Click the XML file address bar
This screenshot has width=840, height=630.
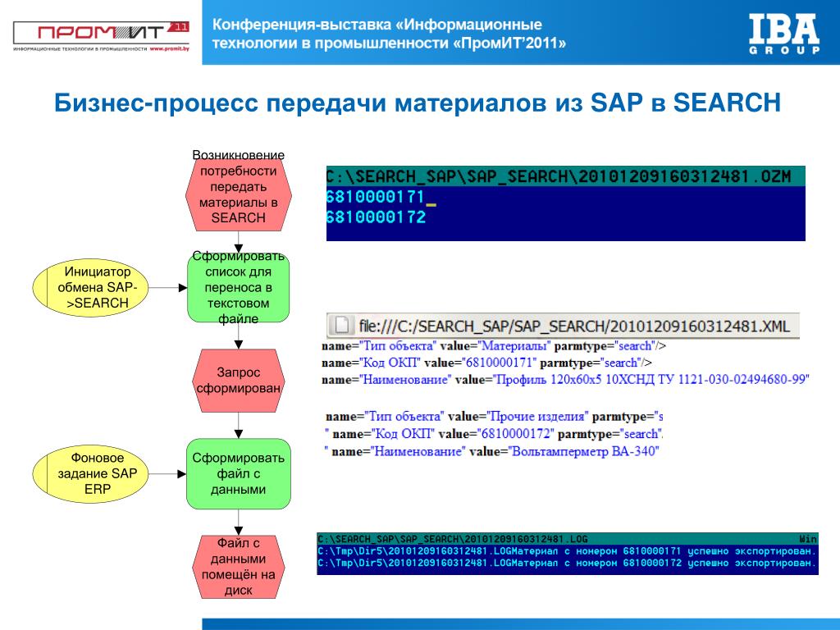click(563, 325)
